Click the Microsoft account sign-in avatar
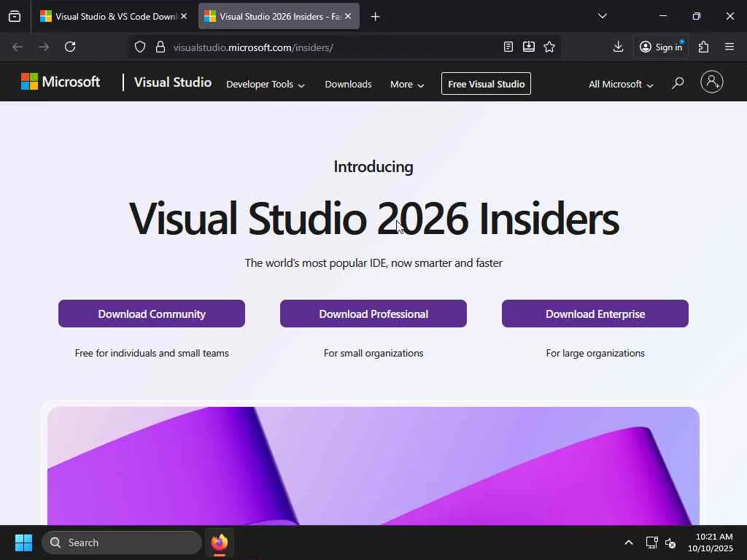747x560 pixels. click(712, 82)
